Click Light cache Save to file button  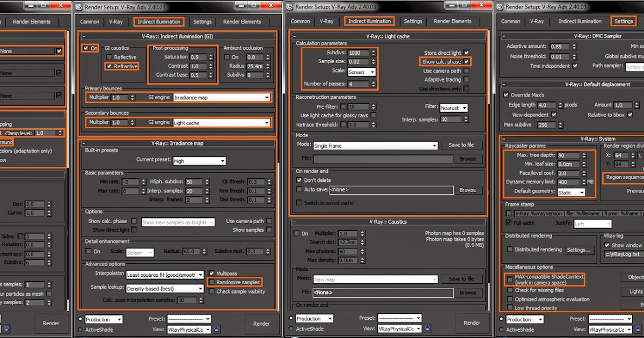(x=461, y=145)
